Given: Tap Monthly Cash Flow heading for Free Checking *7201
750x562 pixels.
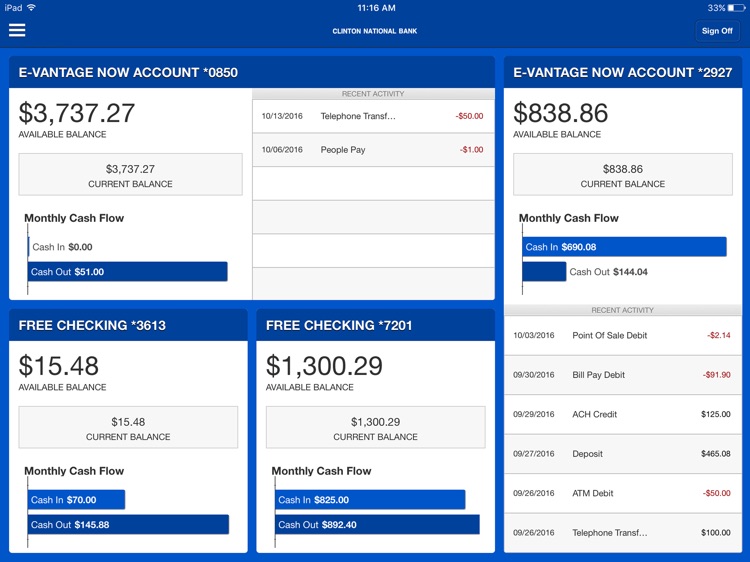Looking at the screenshot, I should 321,471.
